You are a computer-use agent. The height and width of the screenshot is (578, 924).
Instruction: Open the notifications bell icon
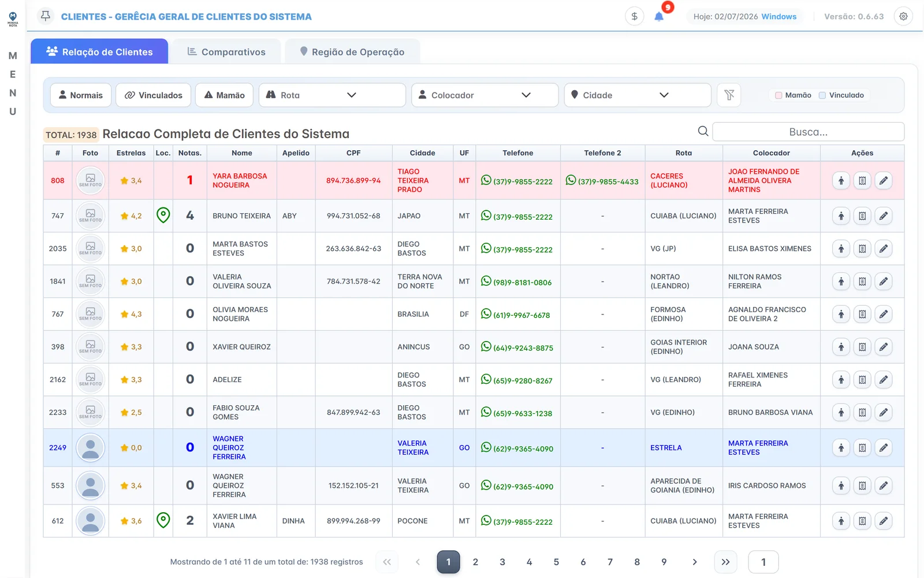659,17
